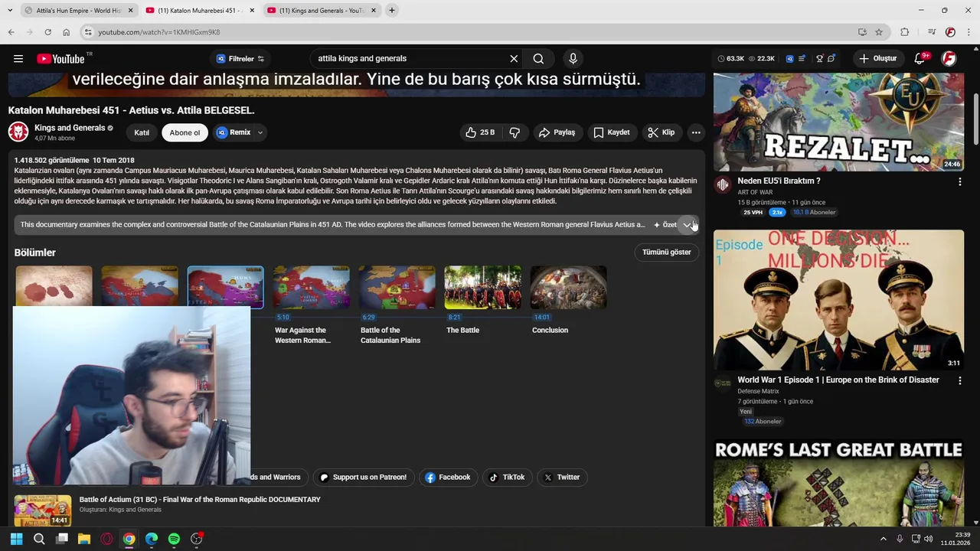
Task: Open Battle of Actium documentary thumbnail
Action: coord(43,510)
